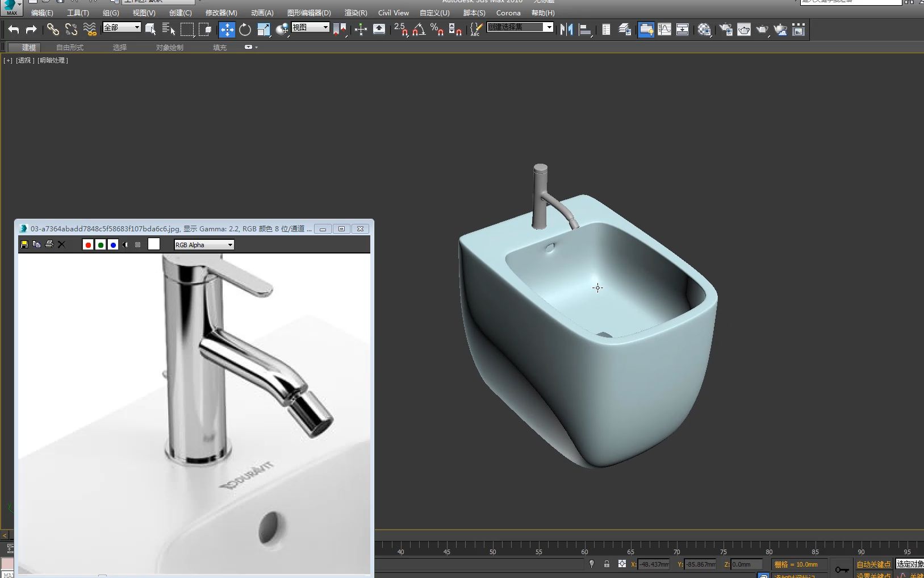The height and width of the screenshot is (578, 924).
Task: Save the image in the bitmap viewer
Action: point(24,244)
